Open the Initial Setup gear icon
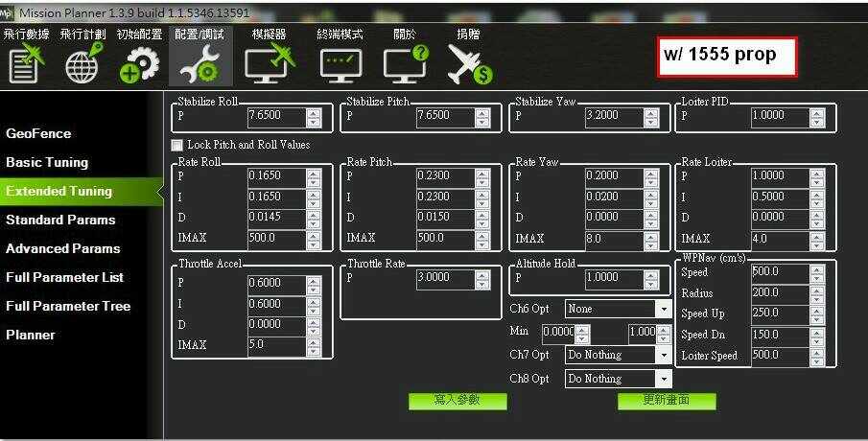This screenshot has width=868, height=441. [x=140, y=63]
